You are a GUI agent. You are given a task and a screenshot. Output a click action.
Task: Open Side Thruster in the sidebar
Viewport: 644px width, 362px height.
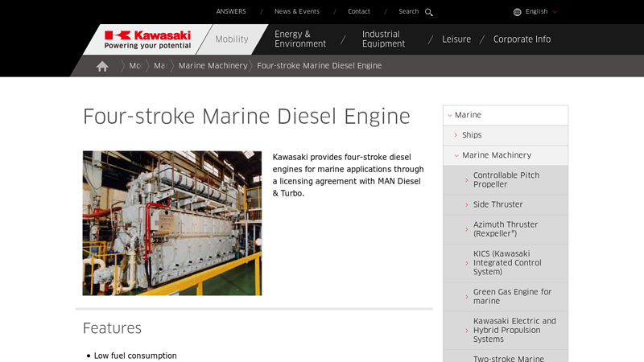click(506, 204)
